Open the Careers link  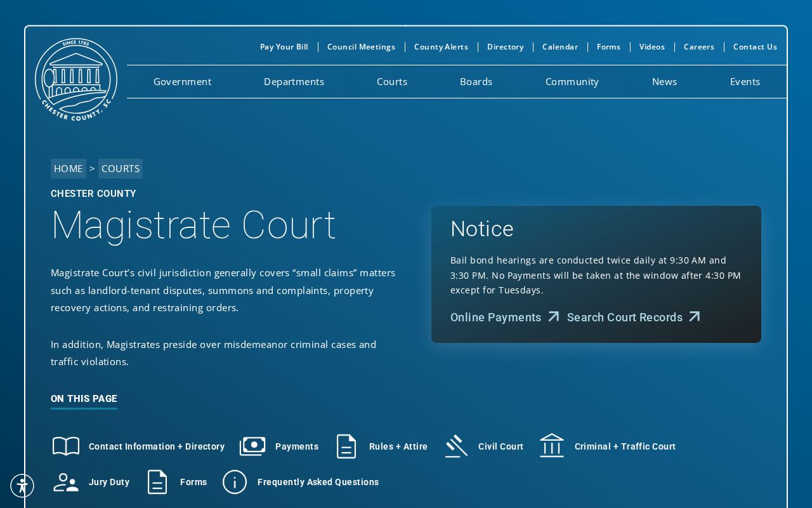[699, 47]
